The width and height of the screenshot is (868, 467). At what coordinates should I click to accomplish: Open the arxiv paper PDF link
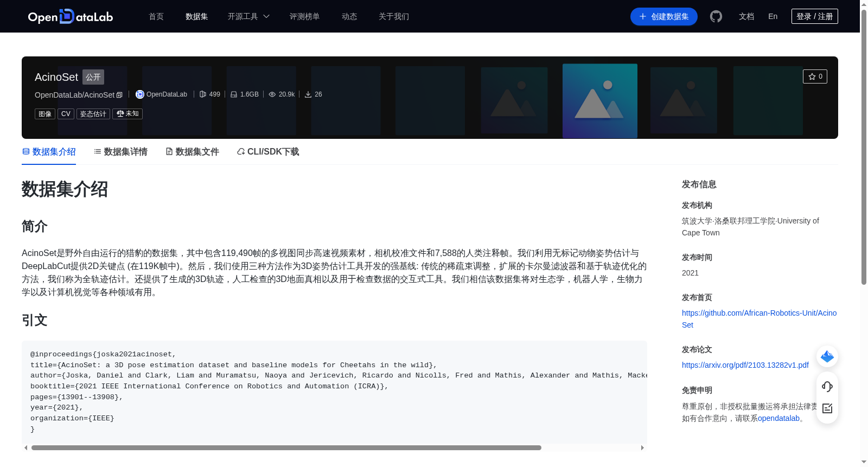point(745,365)
